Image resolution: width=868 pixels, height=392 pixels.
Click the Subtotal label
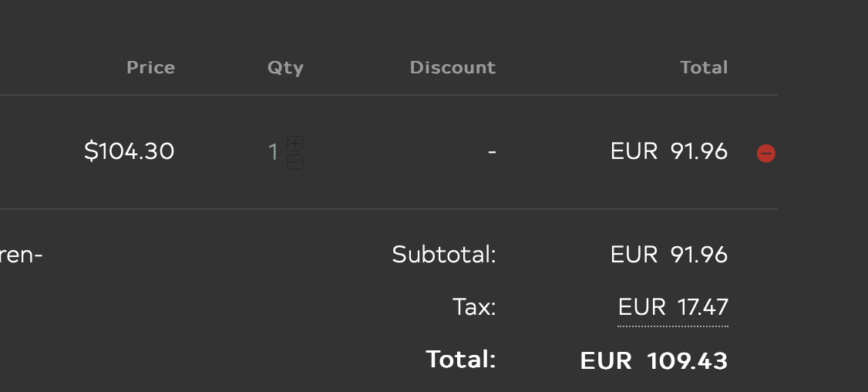(444, 255)
